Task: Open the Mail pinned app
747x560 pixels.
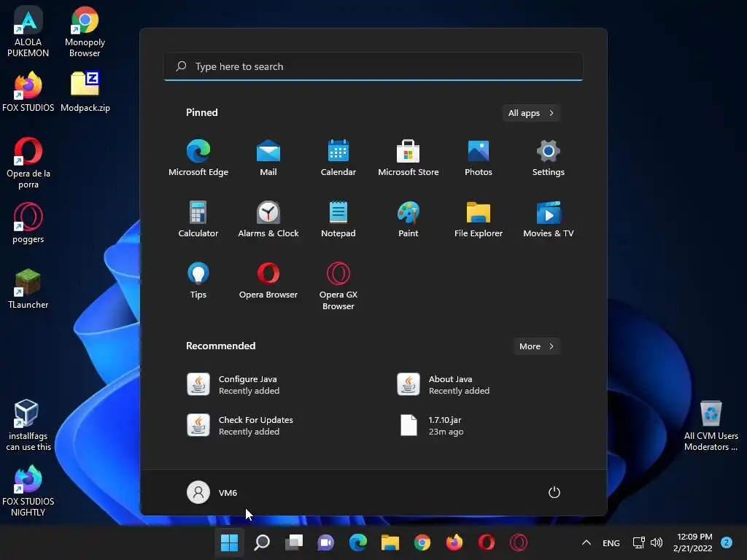Action: point(268,158)
